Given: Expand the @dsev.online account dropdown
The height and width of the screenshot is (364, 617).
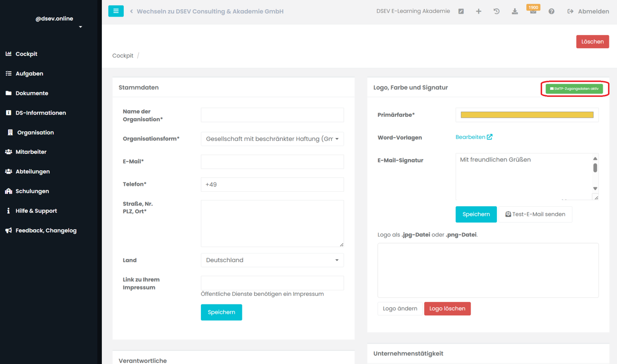Looking at the screenshot, I should [80, 27].
